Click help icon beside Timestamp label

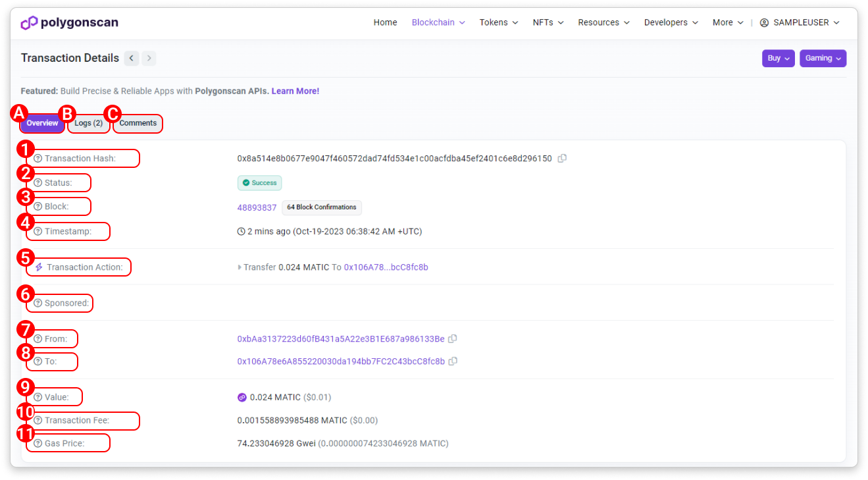click(38, 232)
